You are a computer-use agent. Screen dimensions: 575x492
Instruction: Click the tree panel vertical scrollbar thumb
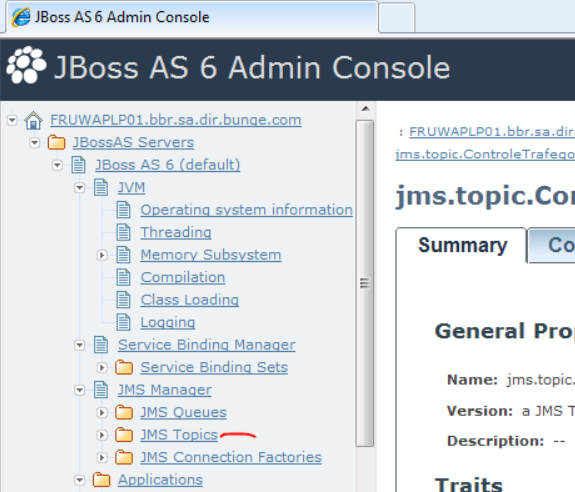click(x=365, y=283)
